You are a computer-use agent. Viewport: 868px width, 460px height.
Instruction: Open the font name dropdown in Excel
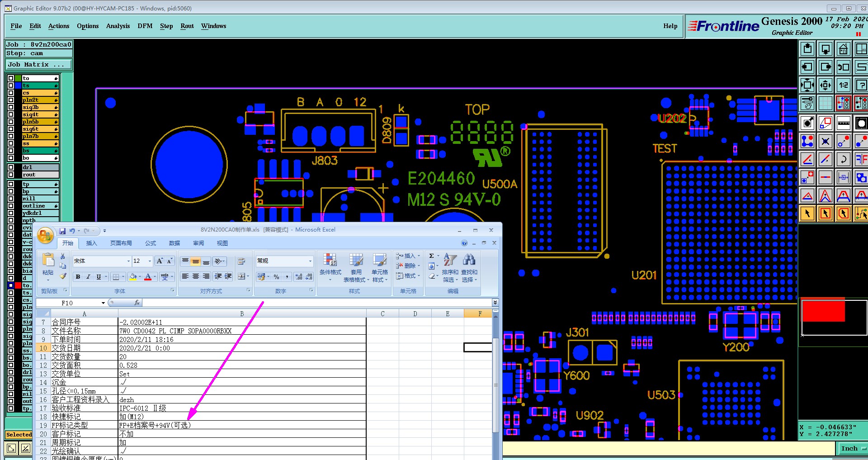pos(128,261)
